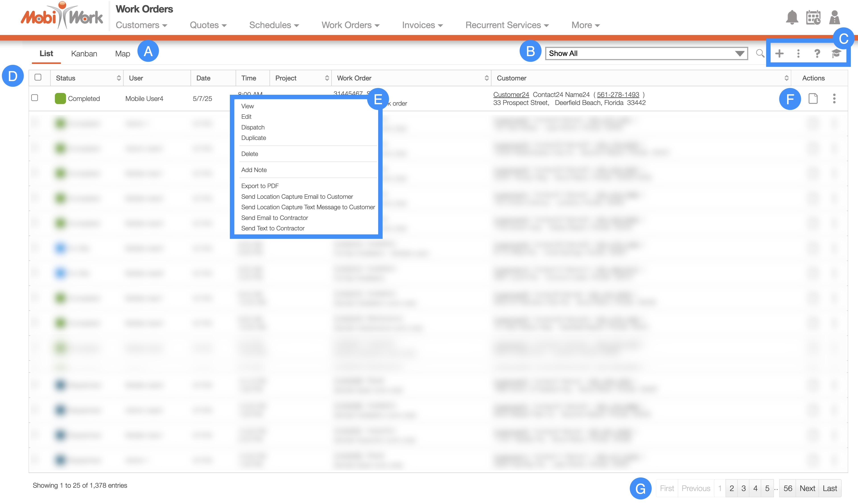
Task: Open the Customer24 link
Action: 511,95
